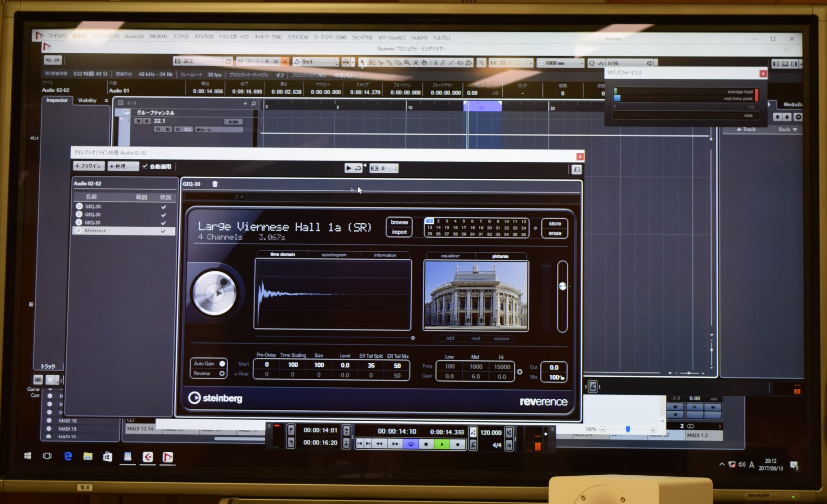Image resolution: width=827 pixels, height=504 pixels.
Task: Open the ファイル(F) menu
Action: 57,35
